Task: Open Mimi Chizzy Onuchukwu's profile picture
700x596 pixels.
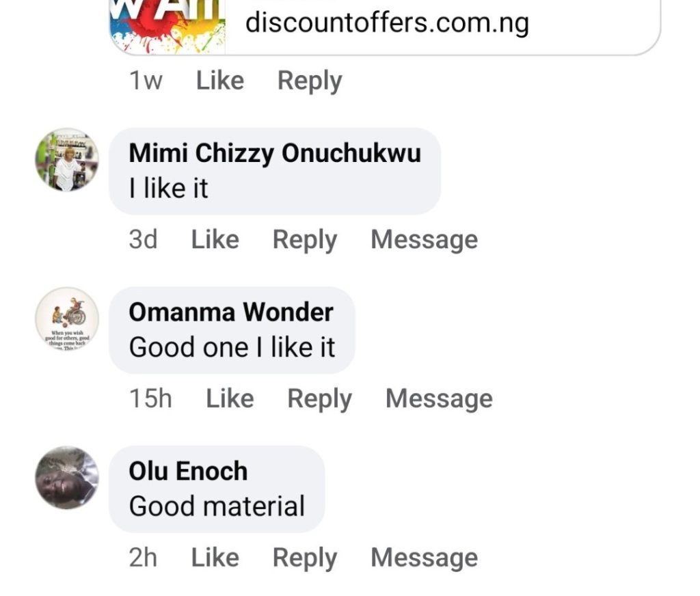Action: coord(67,160)
